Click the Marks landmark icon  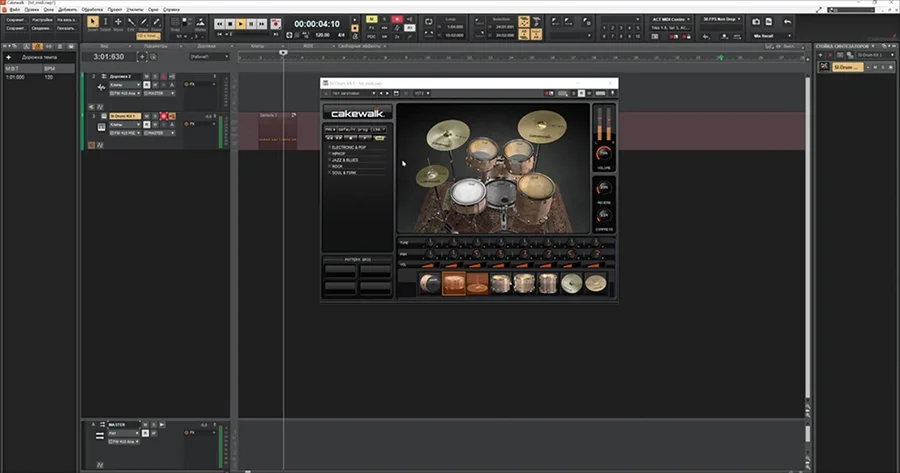click(200, 22)
